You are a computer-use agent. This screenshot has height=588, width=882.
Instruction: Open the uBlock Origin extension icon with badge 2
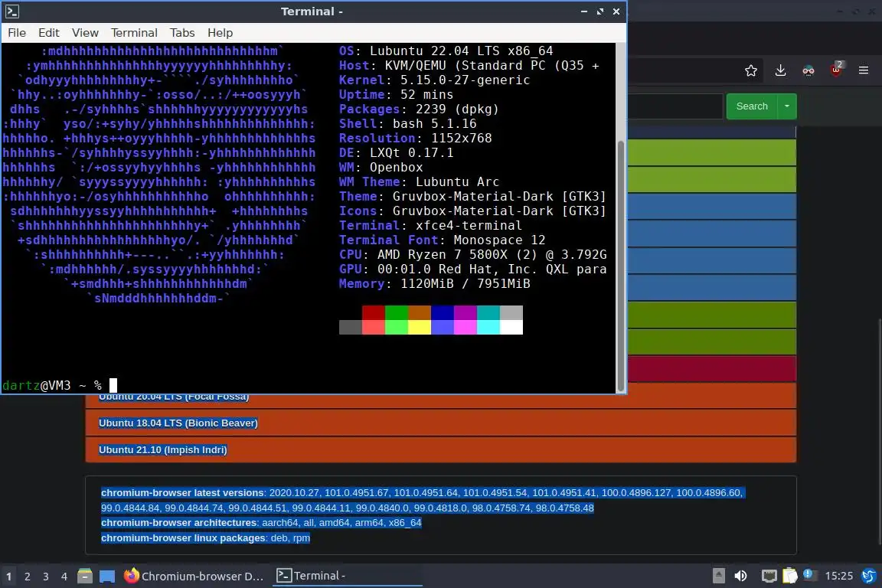(x=836, y=70)
